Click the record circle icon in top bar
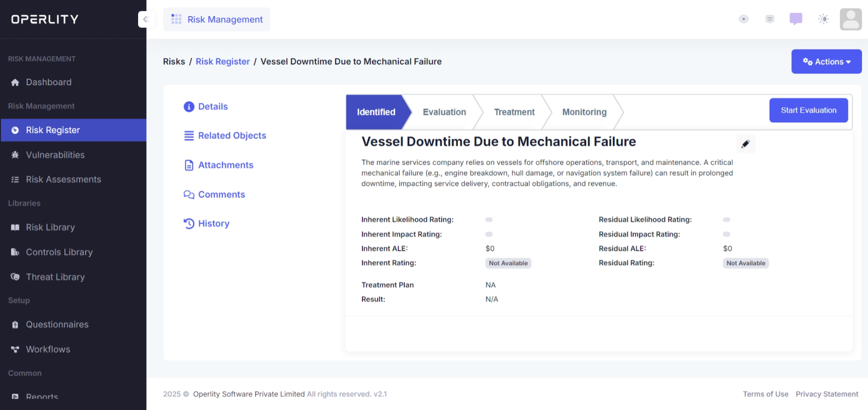The image size is (868, 410). 743,19
